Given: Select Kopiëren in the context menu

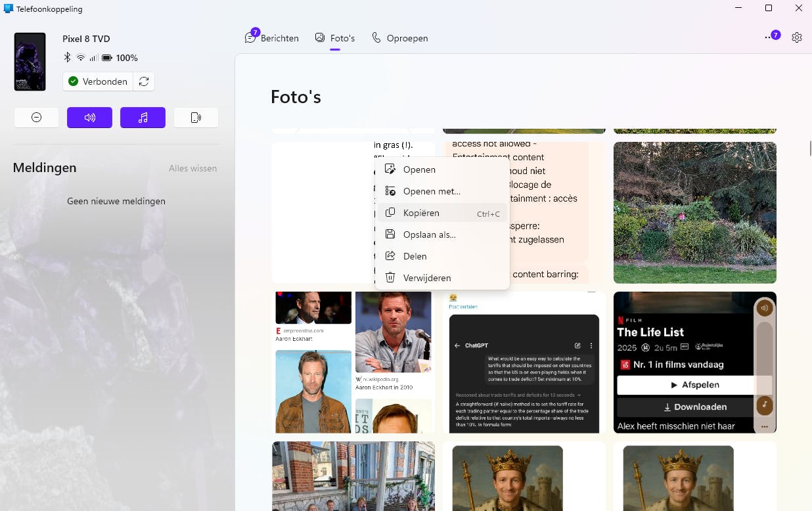Looking at the screenshot, I should (x=442, y=213).
